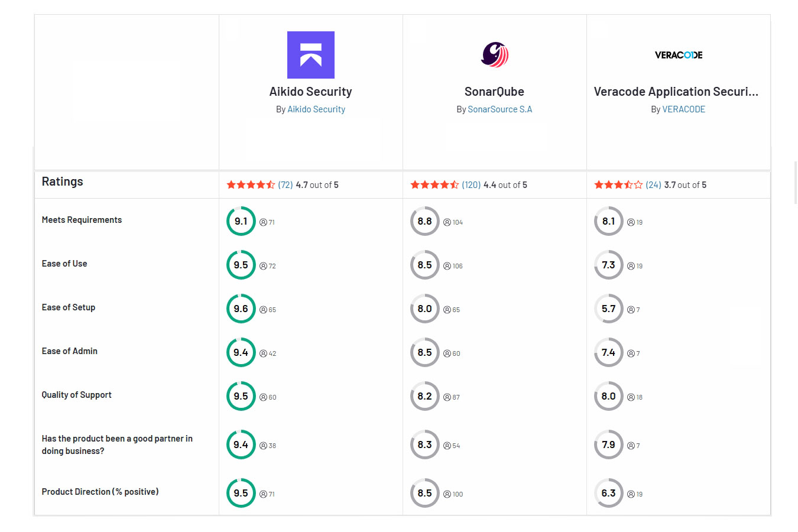Click the 106 respondents count for SonarQube
This screenshot has width=798, height=532.
pos(453,266)
